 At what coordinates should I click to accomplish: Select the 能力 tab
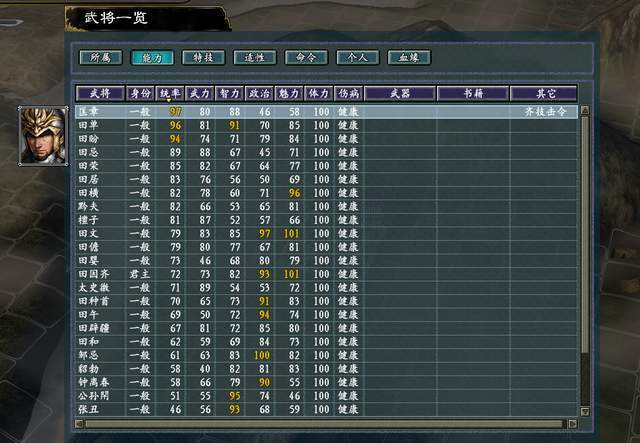click(x=152, y=58)
